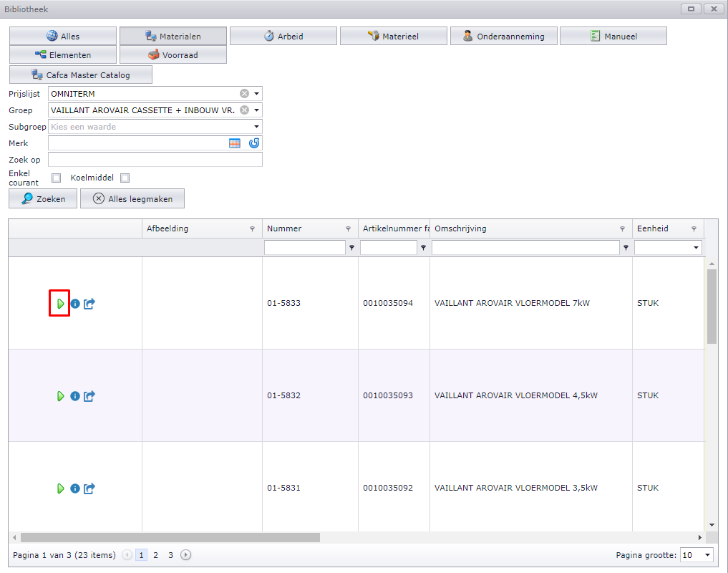Open the Cafca Master Catalog

[x=81, y=74]
